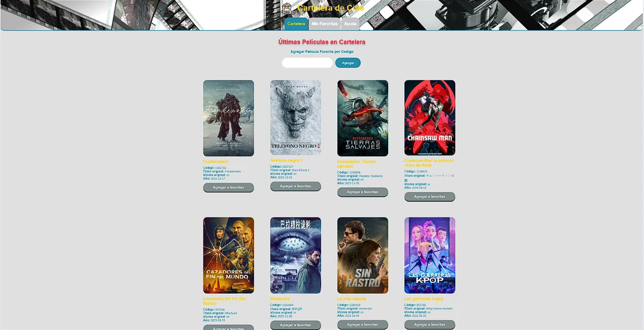Add Teléfono negro 2 to favoritas
The image size is (644, 330).
point(296,186)
